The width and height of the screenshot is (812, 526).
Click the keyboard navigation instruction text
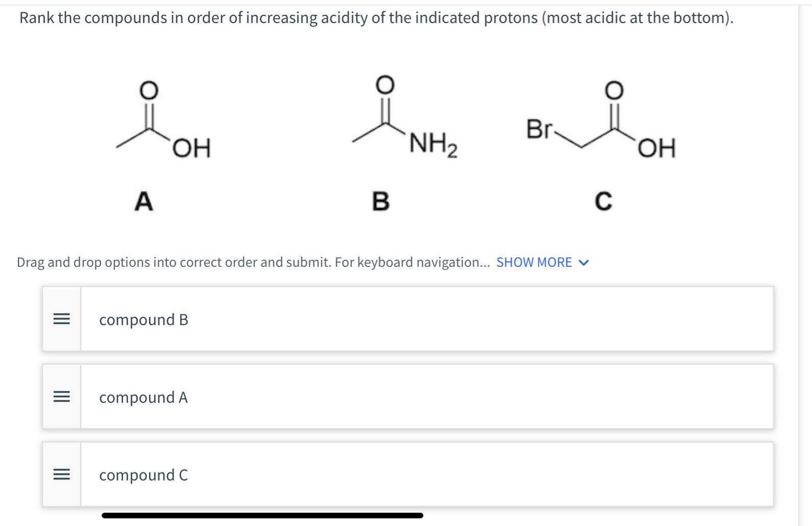pyautogui.click(x=250, y=262)
